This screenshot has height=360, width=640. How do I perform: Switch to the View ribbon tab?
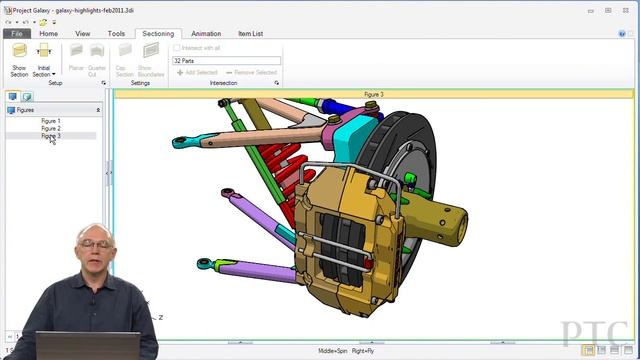[x=82, y=33]
